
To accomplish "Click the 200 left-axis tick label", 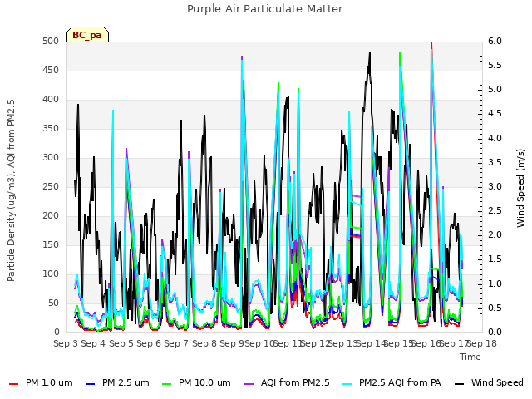I will 51,216.
